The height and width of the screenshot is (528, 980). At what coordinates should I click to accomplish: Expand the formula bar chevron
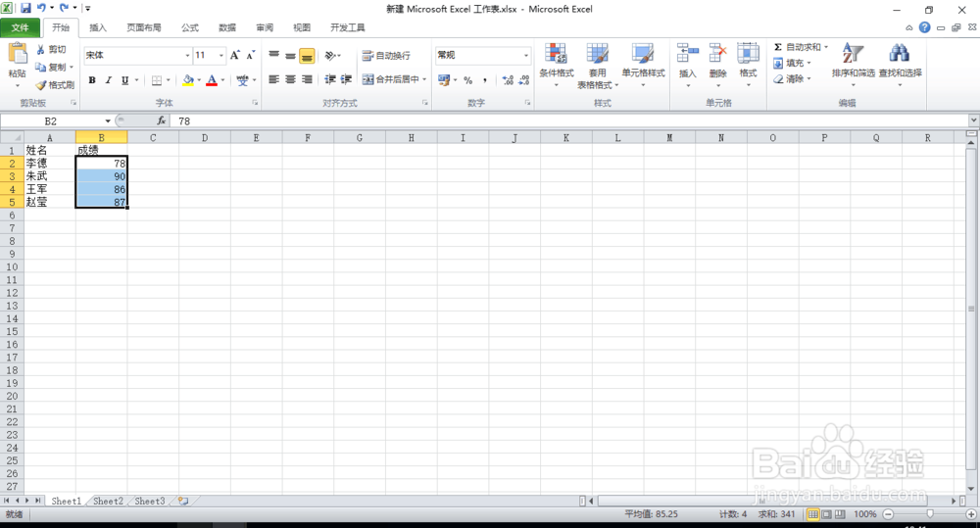pos(974,120)
